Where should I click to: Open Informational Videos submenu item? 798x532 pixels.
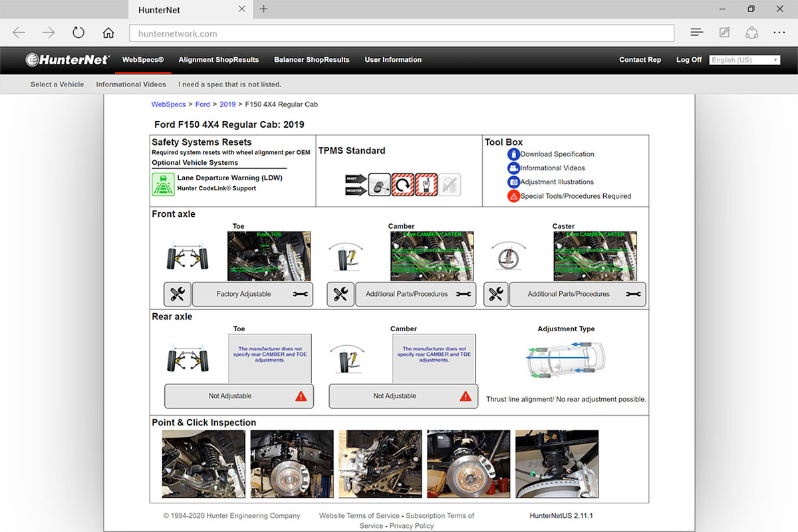[131, 84]
